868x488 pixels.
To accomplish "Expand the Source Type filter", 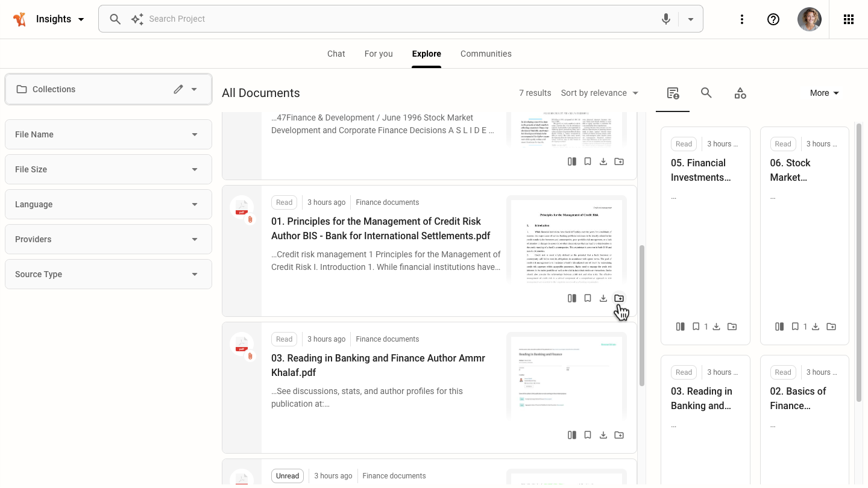I will [108, 274].
